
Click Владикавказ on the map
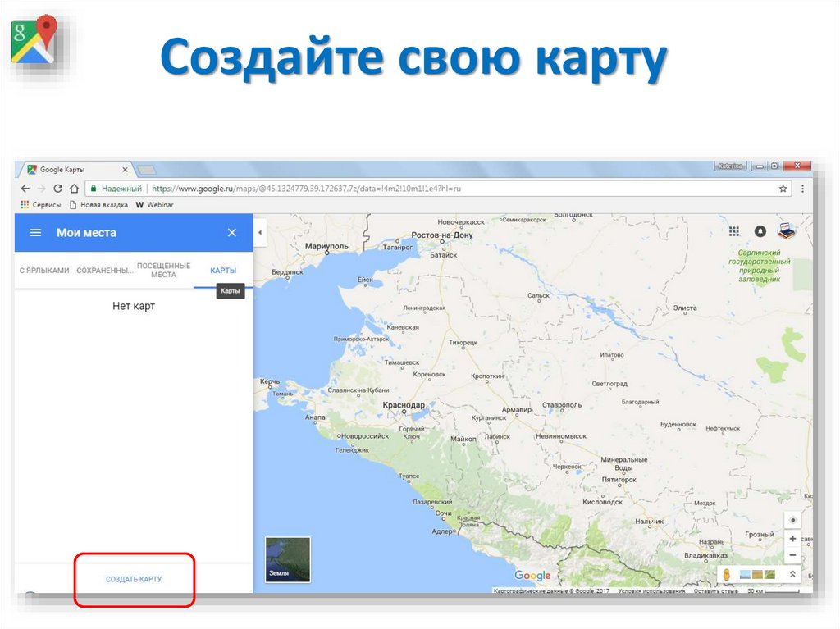(x=705, y=555)
